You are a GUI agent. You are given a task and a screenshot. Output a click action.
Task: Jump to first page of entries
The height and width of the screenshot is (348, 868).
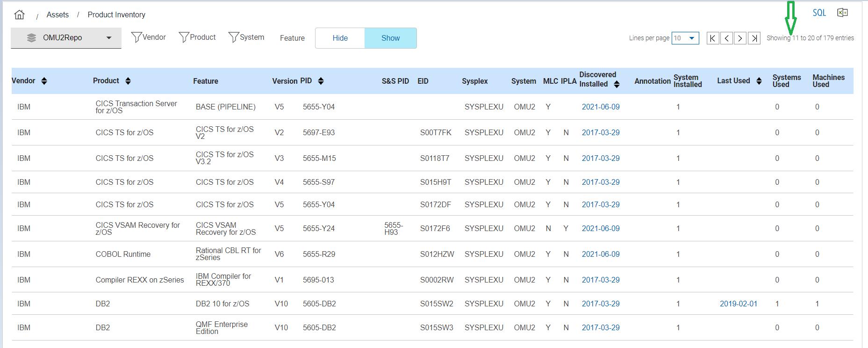click(x=713, y=38)
